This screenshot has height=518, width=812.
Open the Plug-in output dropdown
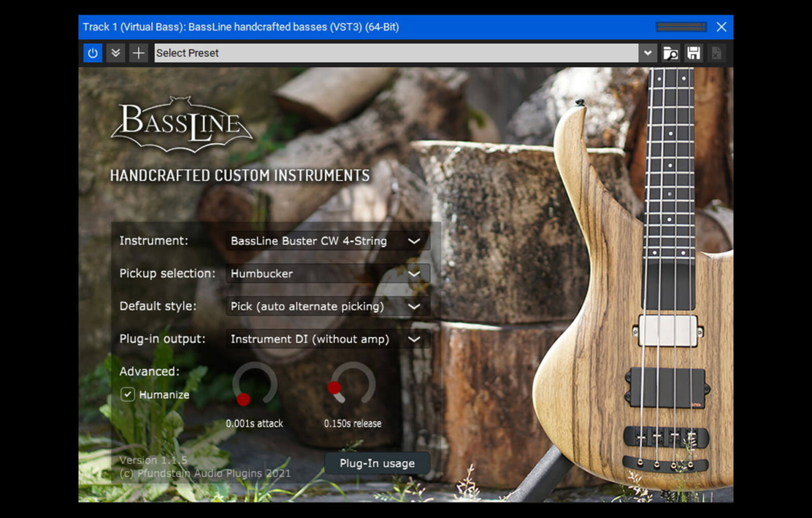pyautogui.click(x=327, y=339)
